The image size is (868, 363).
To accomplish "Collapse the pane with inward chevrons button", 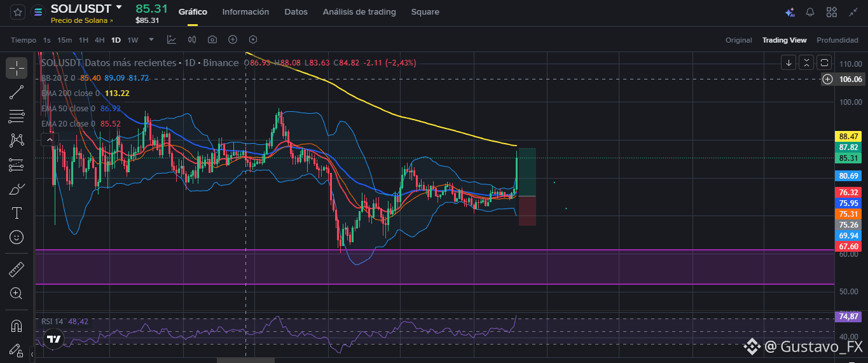I will click(806, 62).
